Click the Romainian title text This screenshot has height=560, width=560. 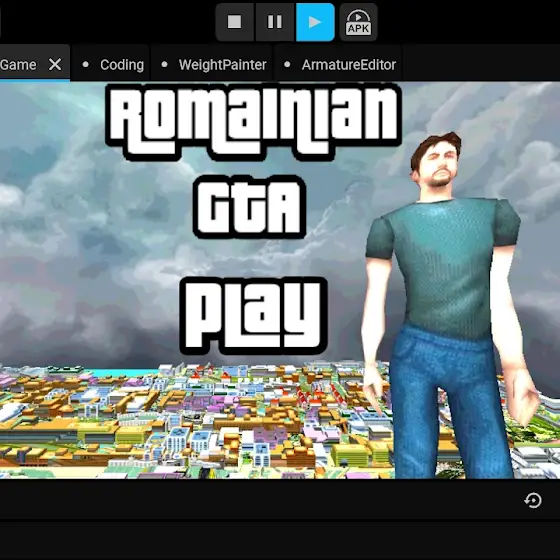click(254, 122)
